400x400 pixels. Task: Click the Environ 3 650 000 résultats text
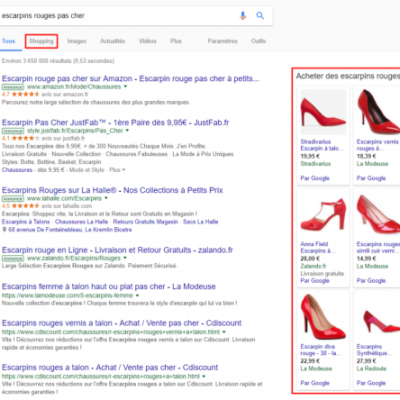point(58,61)
